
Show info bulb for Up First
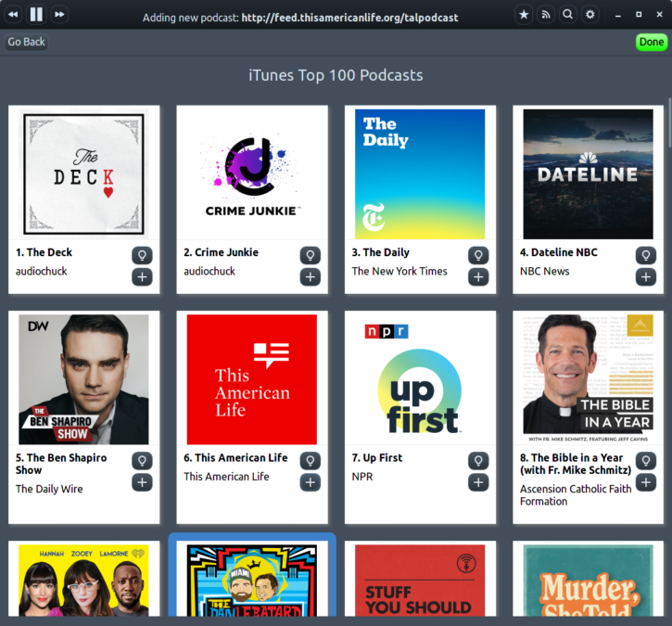pos(478,461)
